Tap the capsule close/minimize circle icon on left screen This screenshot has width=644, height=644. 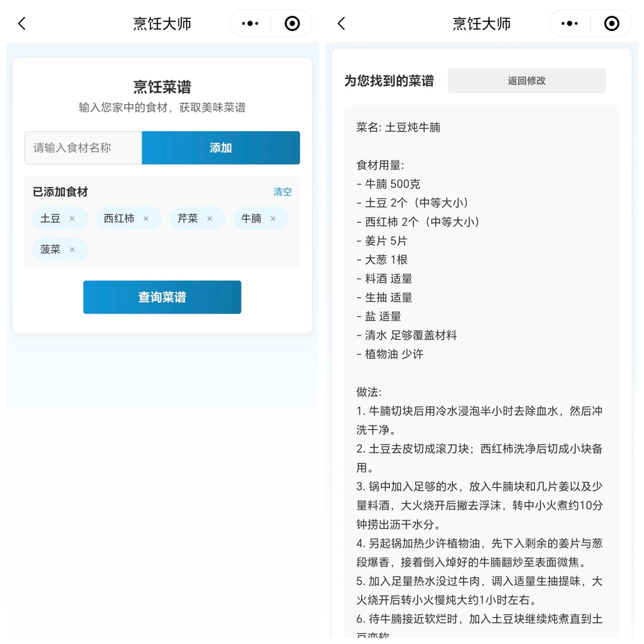(x=292, y=23)
